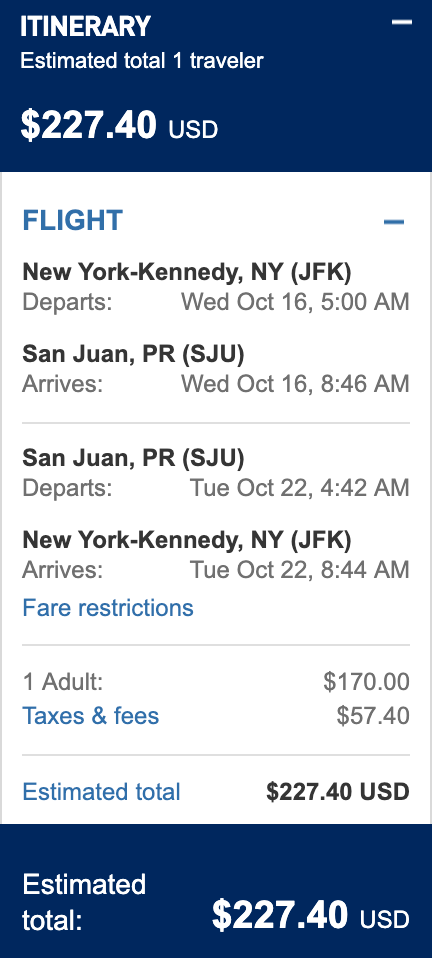The height and width of the screenshot is (958, 432).
Task: Collapse the Itinerary panel with the white minus icon
Action: click(x=402, y=22)
